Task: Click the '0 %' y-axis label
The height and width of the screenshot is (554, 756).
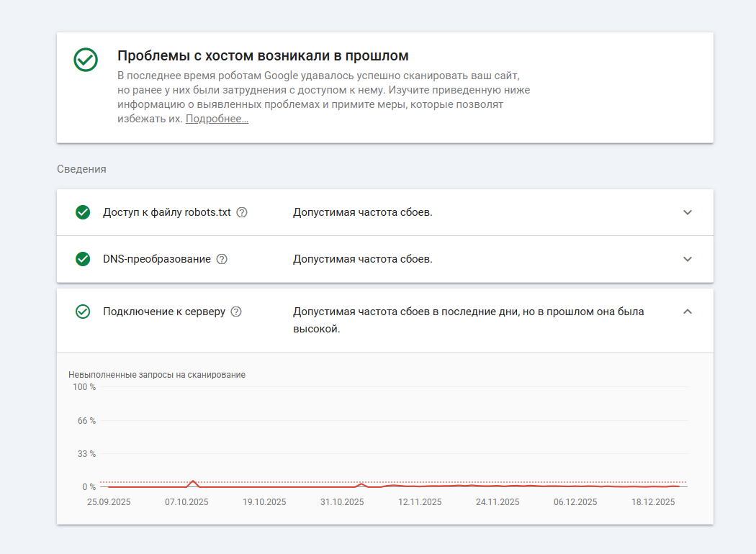Action: pyautogui.click(x=89, y=487)
